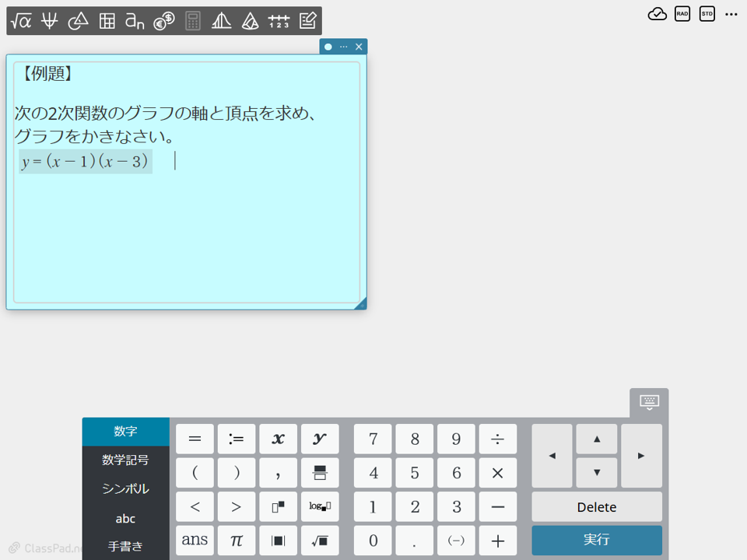Switch to the 数学記号 keyboard tab
The width and height of the screenshot is (747, 560).
(125, 460)
